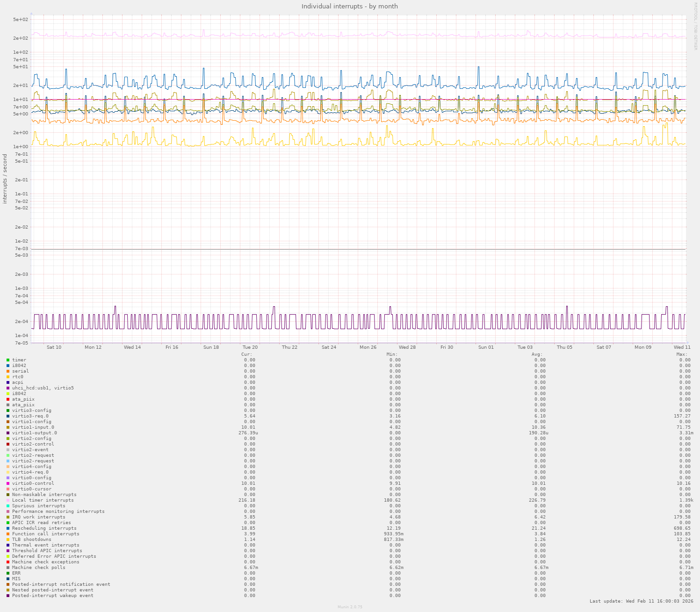Click the timer legend color swatch
Viewport: 700px width, 612px height.
click(x=8, y=360)
